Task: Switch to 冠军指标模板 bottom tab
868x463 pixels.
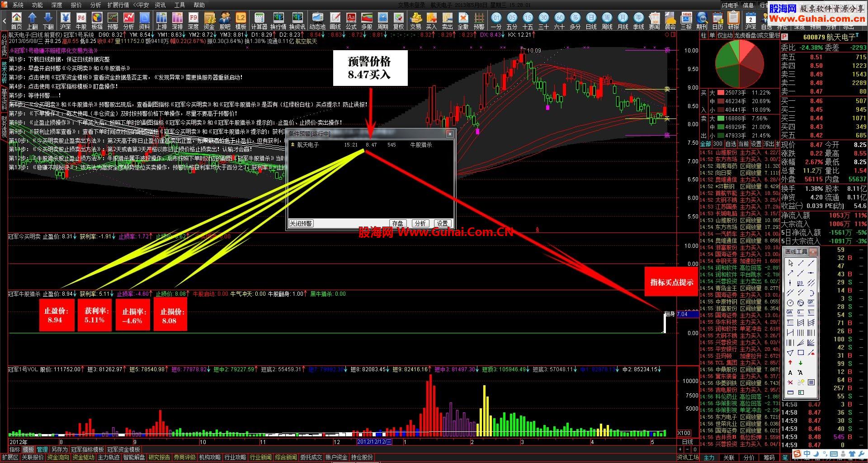Action: [x=88, y=449]
